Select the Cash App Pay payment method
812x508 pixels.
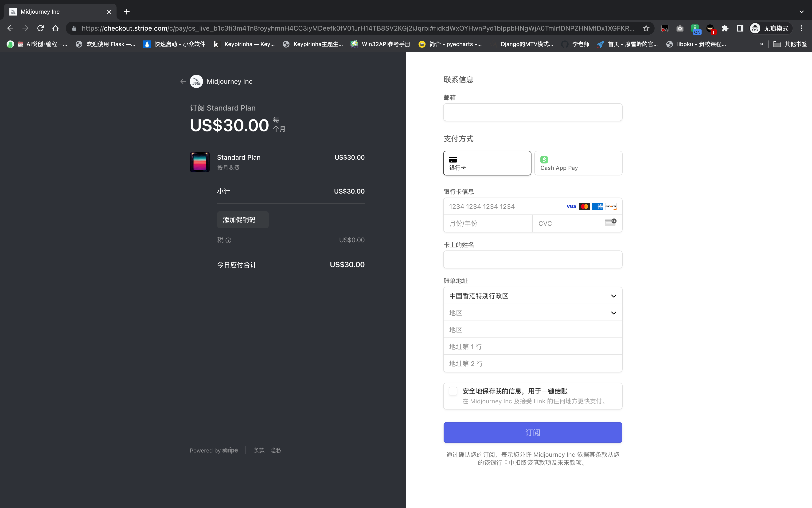(578, 163)
